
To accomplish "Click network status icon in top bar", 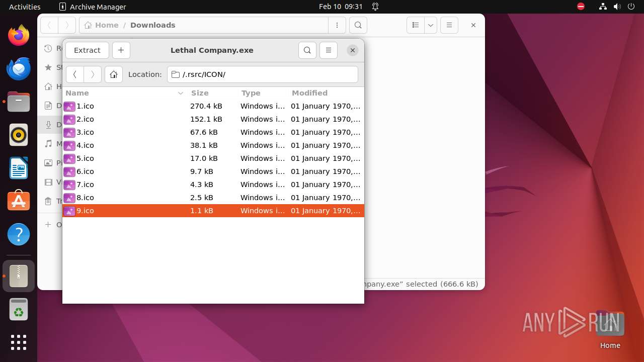I will [603, 7].
